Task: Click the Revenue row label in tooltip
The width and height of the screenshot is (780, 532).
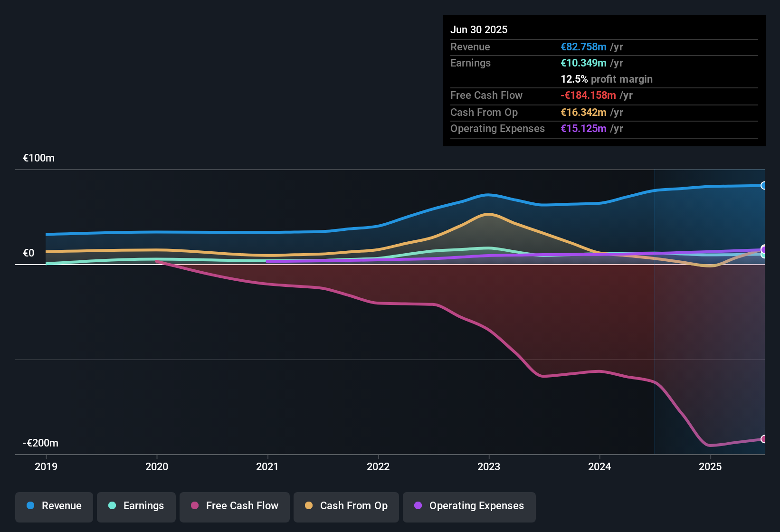Action: pyautogui.click(x=470, y=47)
